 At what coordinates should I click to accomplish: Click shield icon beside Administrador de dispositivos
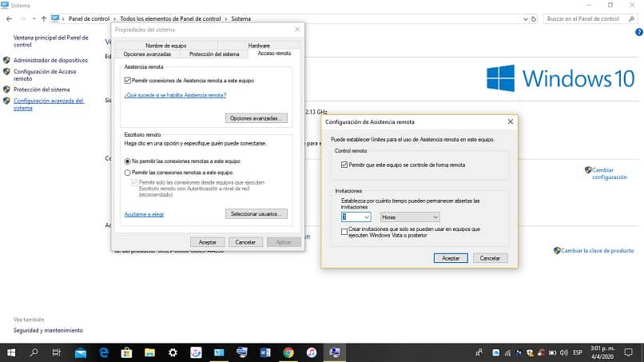click(x=6, y=60)
